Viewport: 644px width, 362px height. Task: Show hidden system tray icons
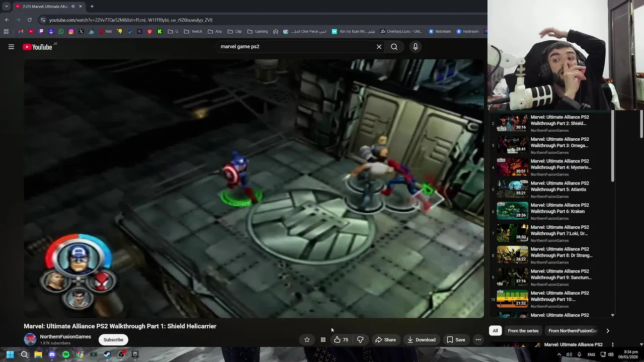(559, 354)
